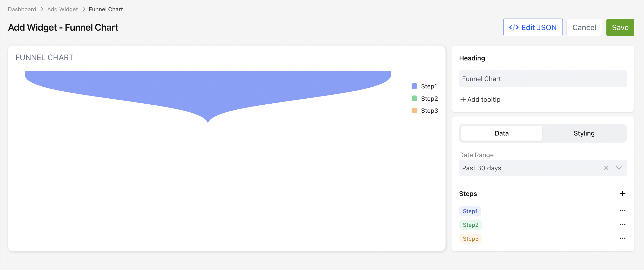This screenshot has height=270, width=644.
Task: Toggle Step2 series in the chart legend
Action: [x=425, y=99]
